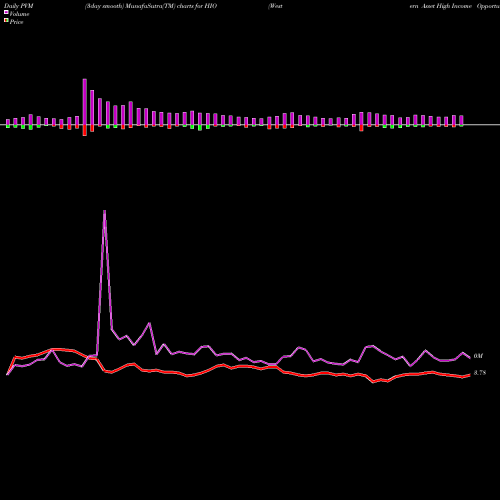Click the 'Price' legend label
This screenshot has width=500, height=500.
pyautogui.click(x=16, y=22)
